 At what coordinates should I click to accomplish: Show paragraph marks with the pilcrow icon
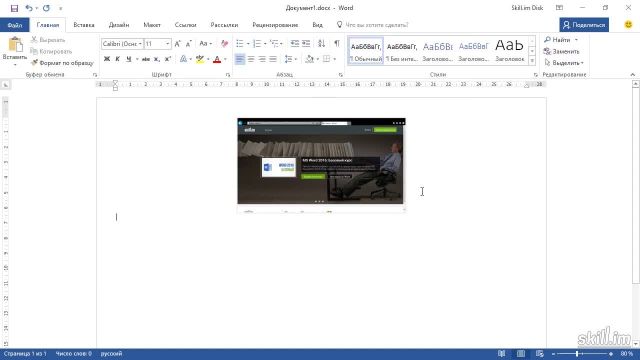337,43
